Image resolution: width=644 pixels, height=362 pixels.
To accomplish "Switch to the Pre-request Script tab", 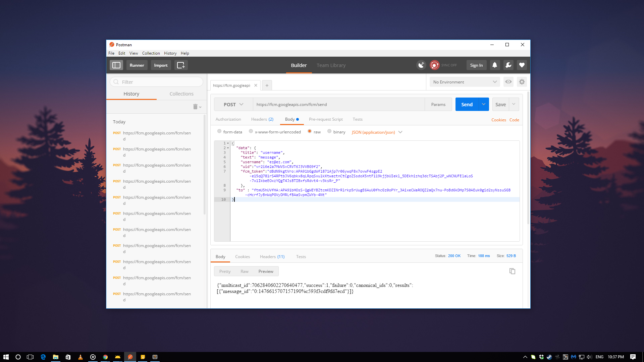I will pos(326,119).
